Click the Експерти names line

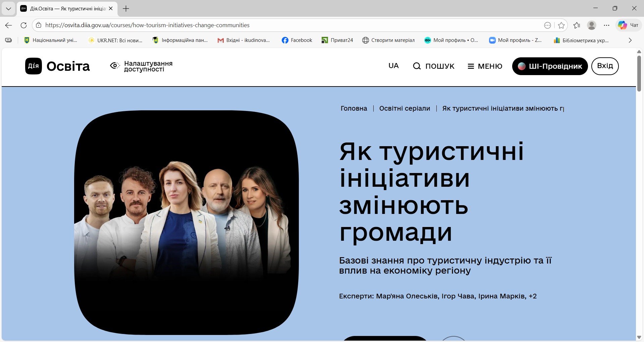coord(438,296)
